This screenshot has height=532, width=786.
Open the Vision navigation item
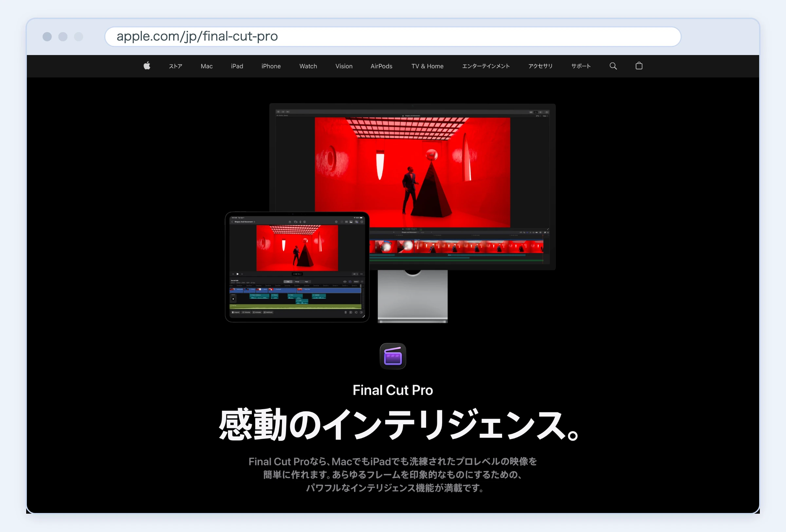coord(344,66)
